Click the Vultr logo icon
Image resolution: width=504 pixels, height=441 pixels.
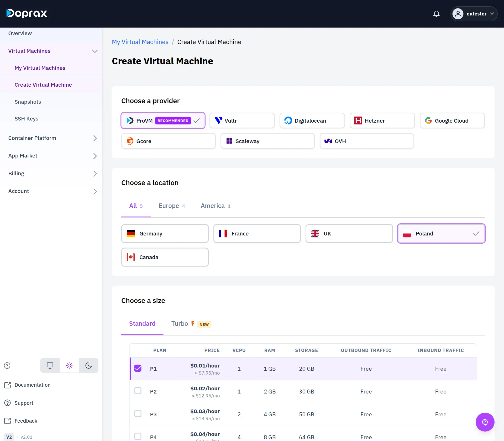click(x=218, y=120)
